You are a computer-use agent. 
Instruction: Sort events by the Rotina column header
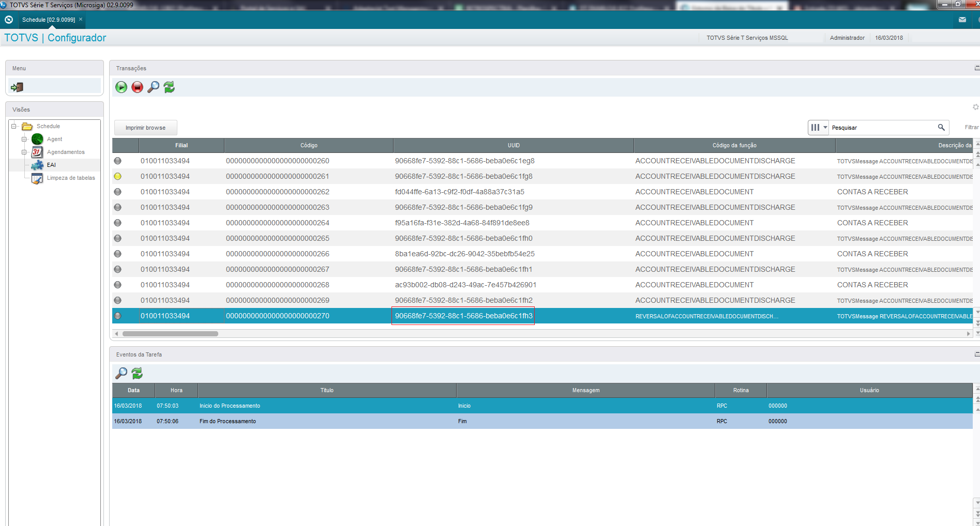click(741, 390)
